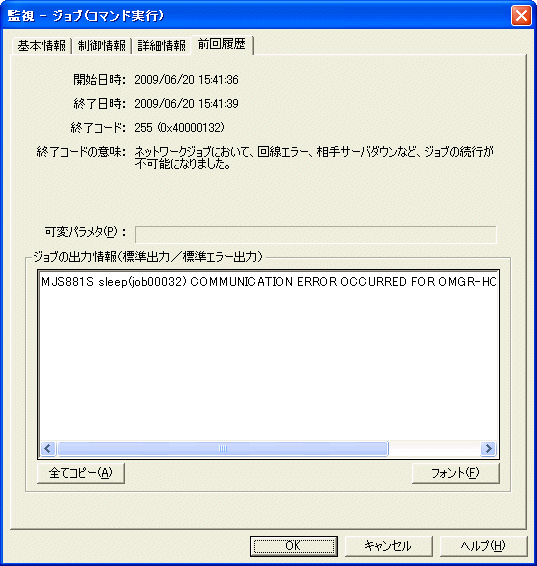The width and height of the screenshot is (537, 566).
Task: Switch to the 基本情報 tab
Action: click(42, 46)
